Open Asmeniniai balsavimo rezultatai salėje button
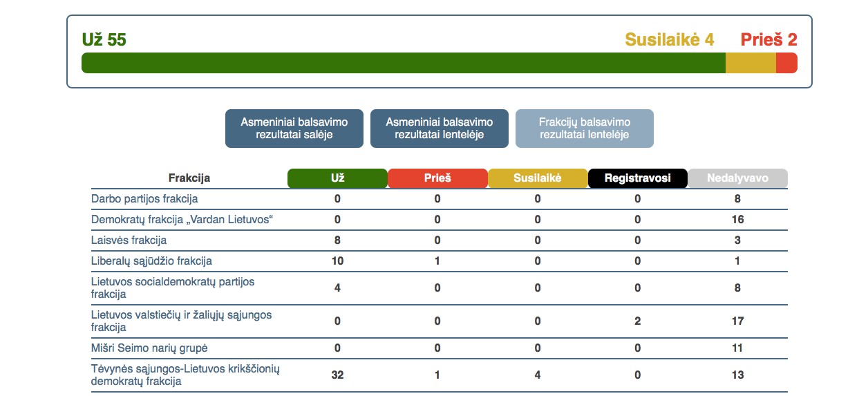The width and height of the screenshot is (868, 396). pyautogui.click(x=294, y=129)
